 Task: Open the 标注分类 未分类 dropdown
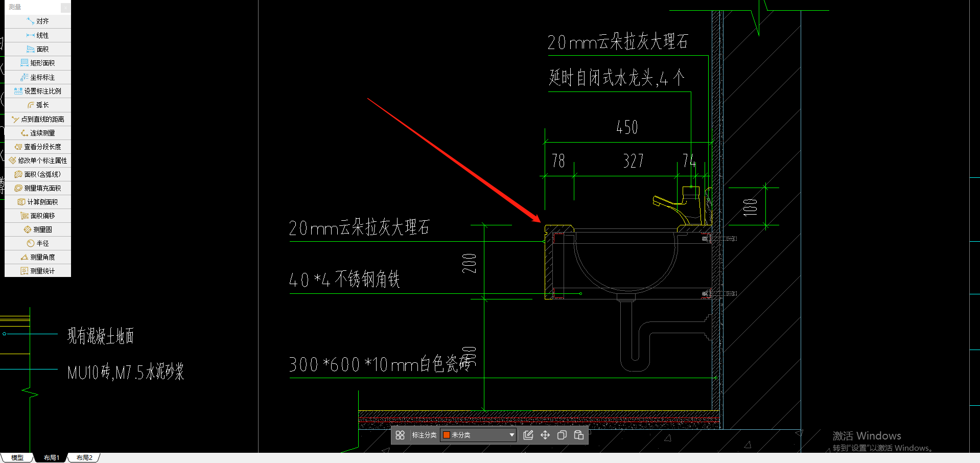coord(478,435)
